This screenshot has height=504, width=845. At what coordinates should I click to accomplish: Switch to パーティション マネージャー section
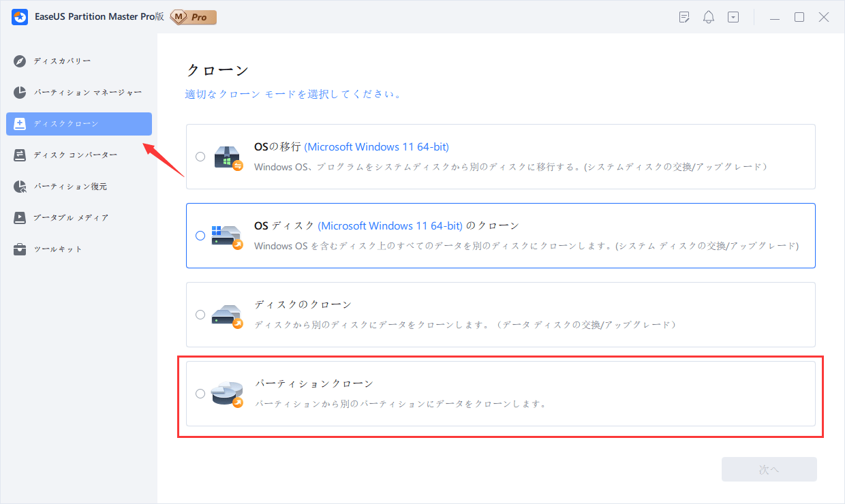point(87,92)
